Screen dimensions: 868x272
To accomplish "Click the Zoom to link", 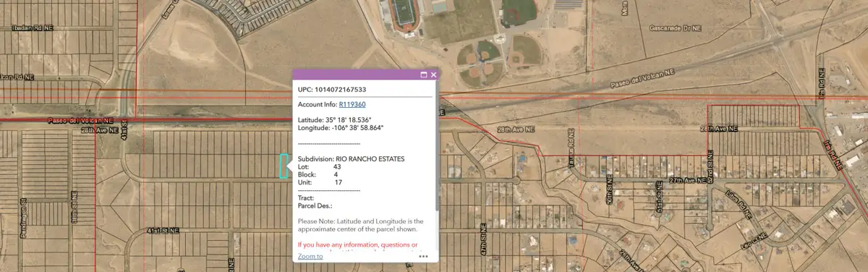I will click(310, 256).
